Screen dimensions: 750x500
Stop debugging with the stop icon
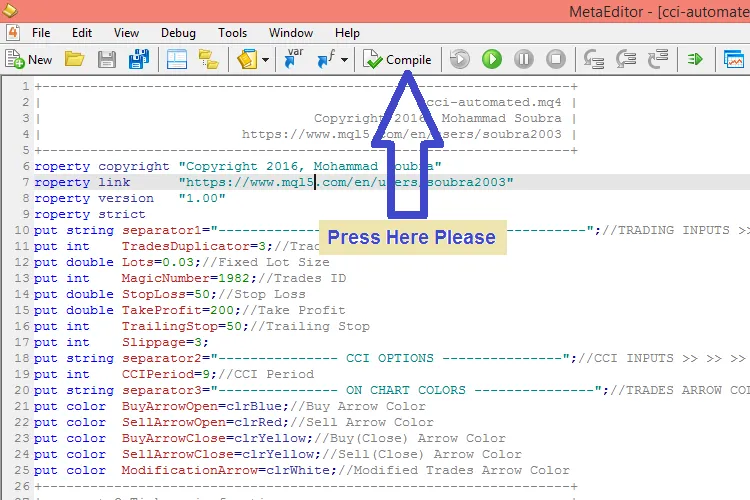[555, 59]
